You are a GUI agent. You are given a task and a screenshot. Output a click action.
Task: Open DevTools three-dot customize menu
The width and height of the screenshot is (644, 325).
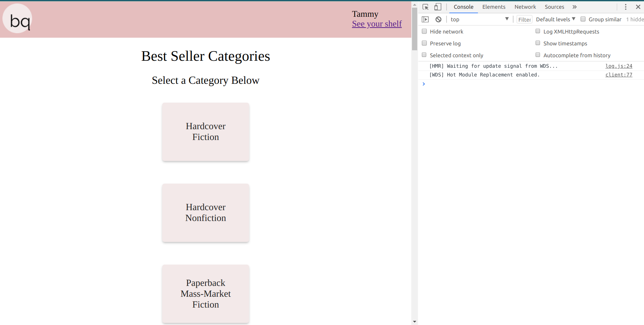626,7
